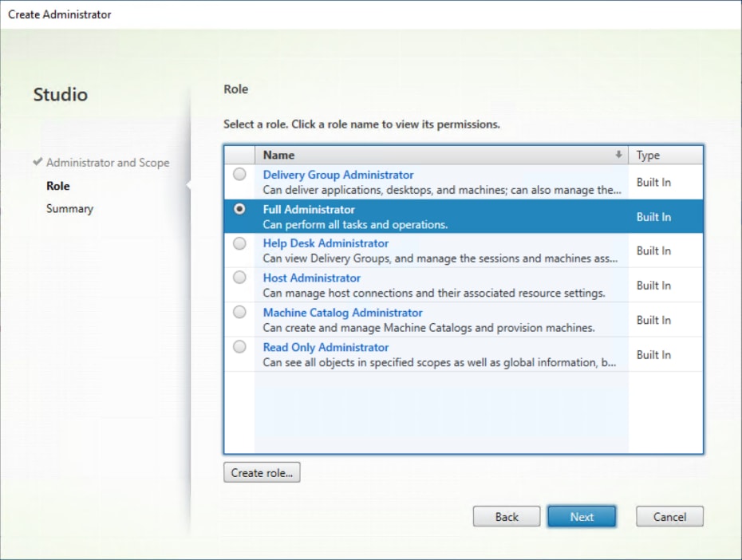Choose the Help Desk Administrator radio button

click(239, 243)
